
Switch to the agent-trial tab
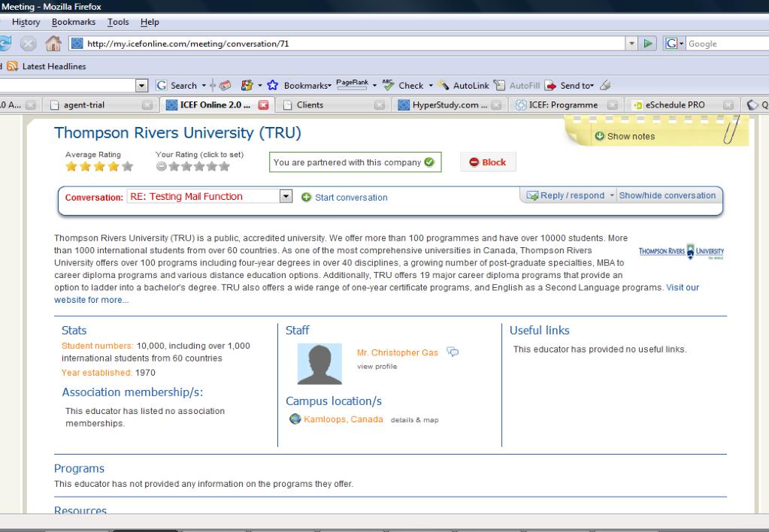coord(101,105)
